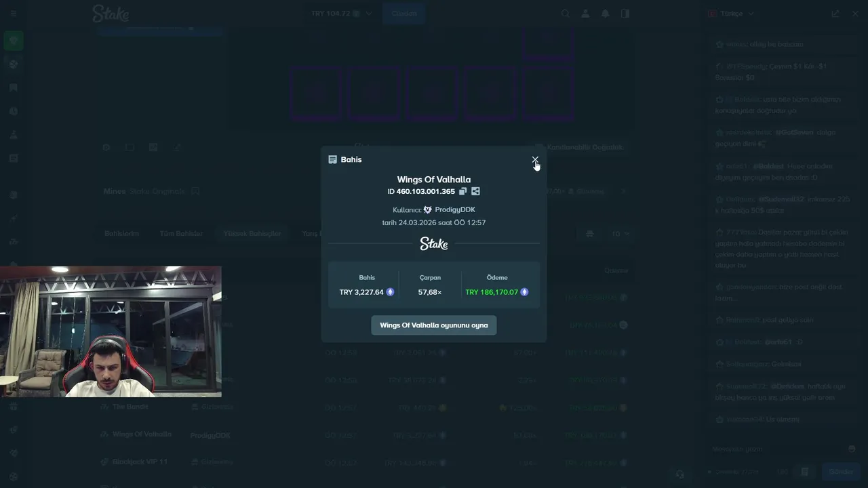The height and width of the screenshot is (488, 868).
Task: Open ProdigyDDK user profile link
Action: coord(454,210)
